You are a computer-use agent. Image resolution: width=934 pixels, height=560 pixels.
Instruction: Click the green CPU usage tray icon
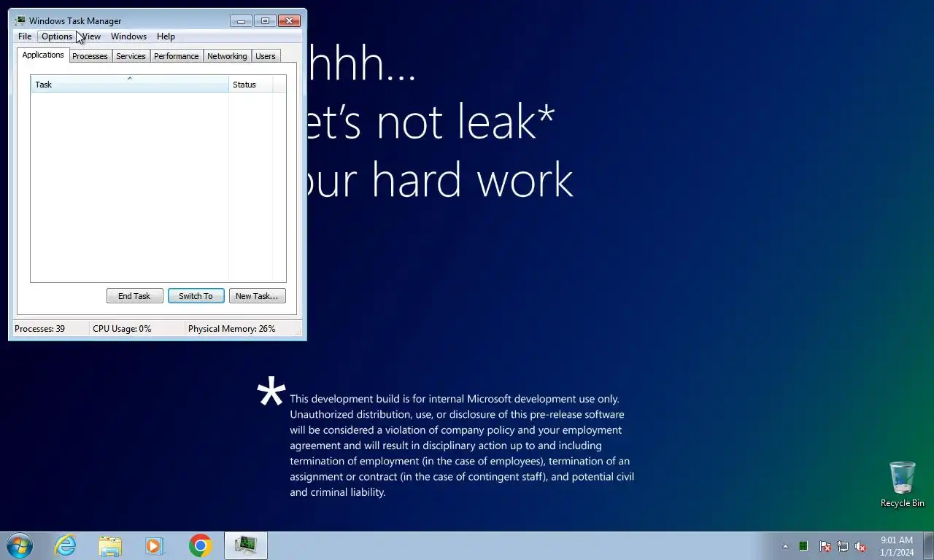pyautogui.click(x=803, y=546)
